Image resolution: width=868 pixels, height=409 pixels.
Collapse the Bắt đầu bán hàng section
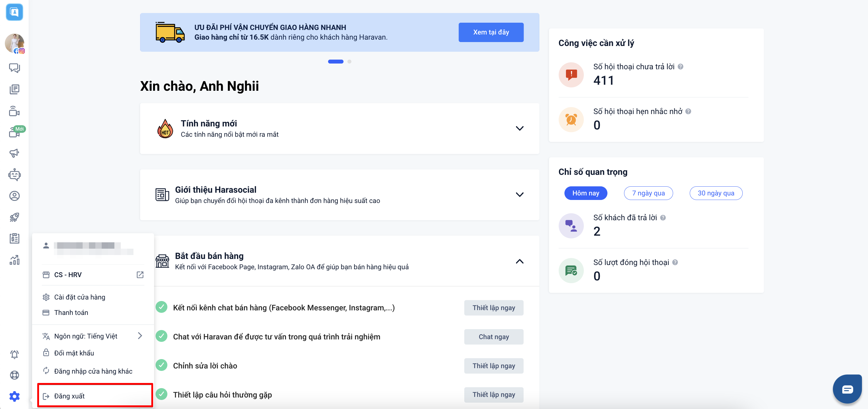tap(519, 261)
